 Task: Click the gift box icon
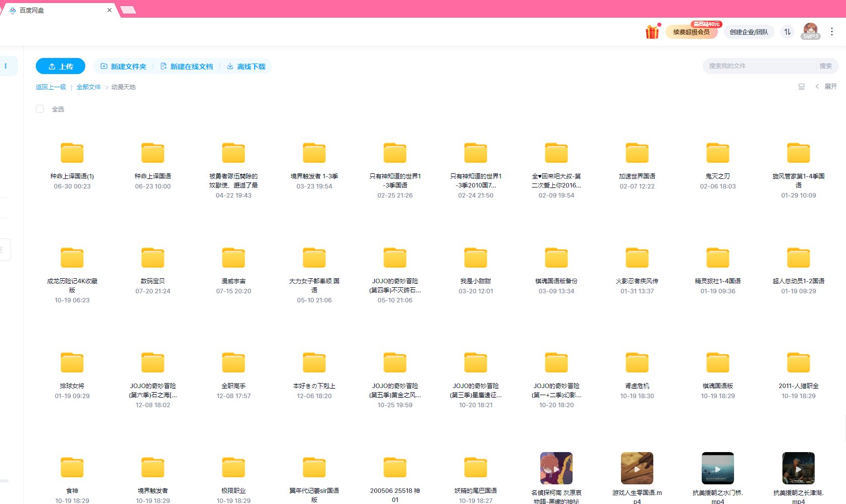point(652,32)
